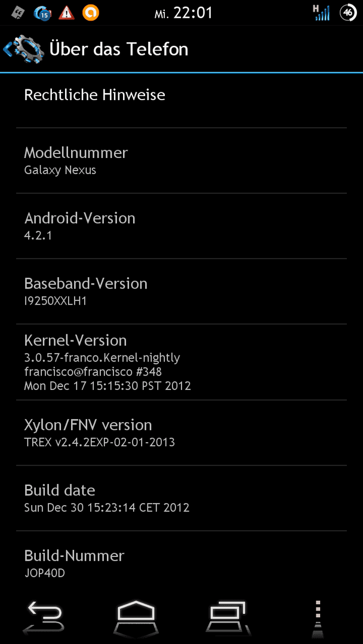Tap the Baseband-Version entry
This screenshot has width=363, height=644.
pyautogui.click(x=181, y=291)
